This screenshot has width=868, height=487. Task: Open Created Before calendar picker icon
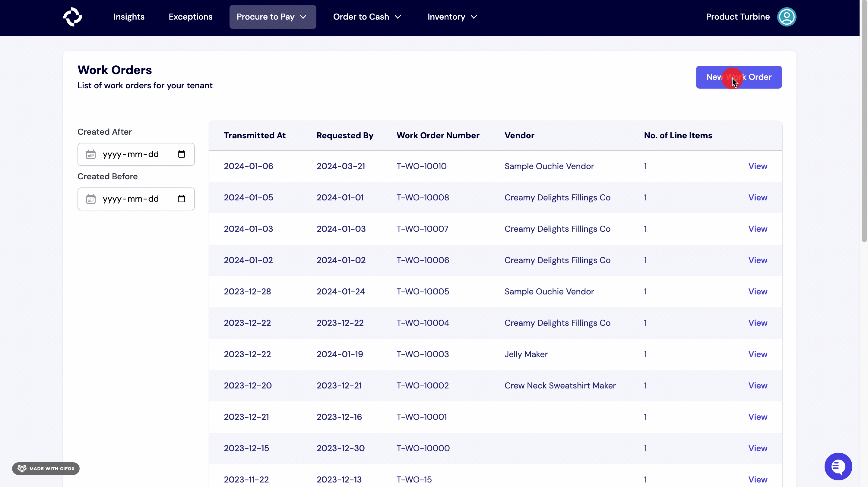(181, 199)
